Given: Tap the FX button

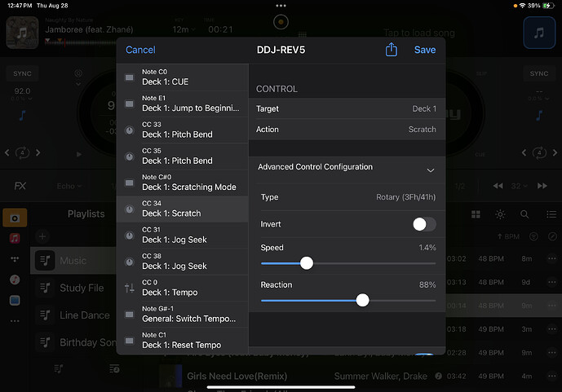Looking at the screenshot, I should coord(20,186).
